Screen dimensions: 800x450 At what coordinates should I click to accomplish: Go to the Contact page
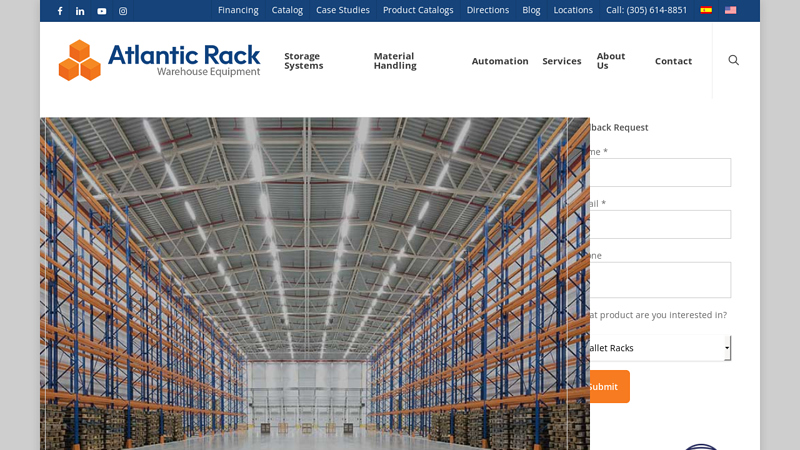click(x=673, y=61)
